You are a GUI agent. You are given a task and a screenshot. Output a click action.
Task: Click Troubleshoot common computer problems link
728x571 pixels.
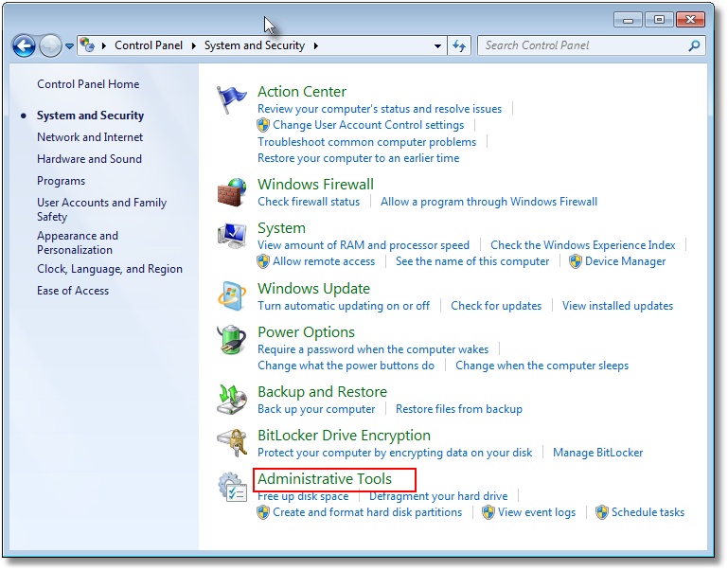(366, 142)
